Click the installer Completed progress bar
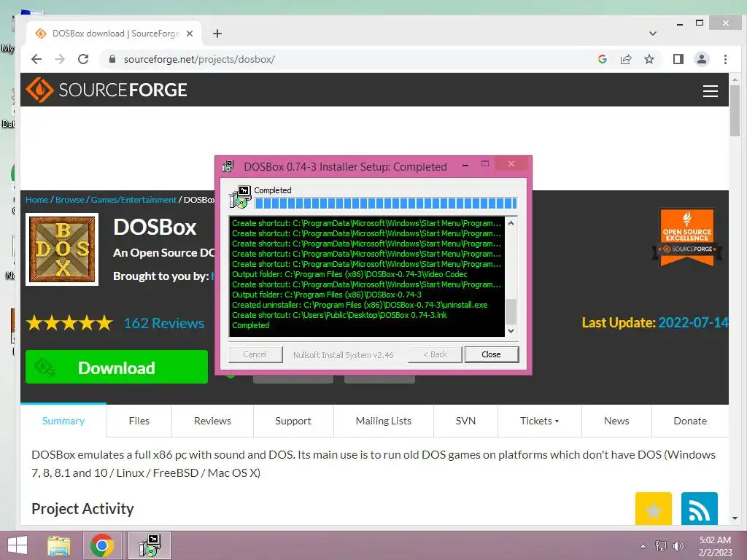This screenshot has width=747, height=560. 385,203
